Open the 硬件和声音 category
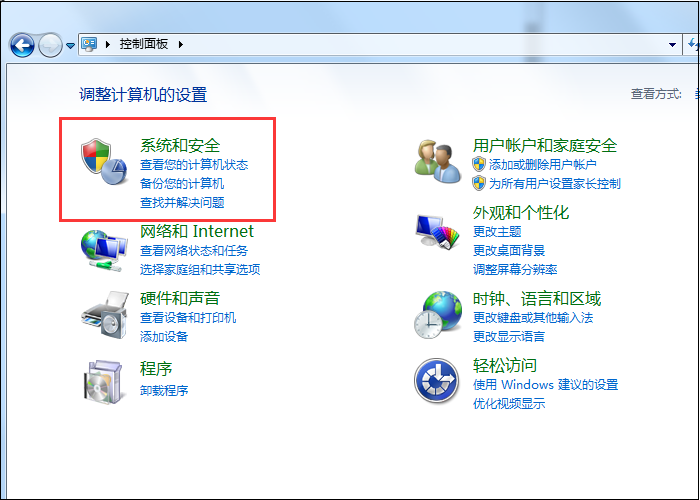The image size is (700, 500). 180,298
